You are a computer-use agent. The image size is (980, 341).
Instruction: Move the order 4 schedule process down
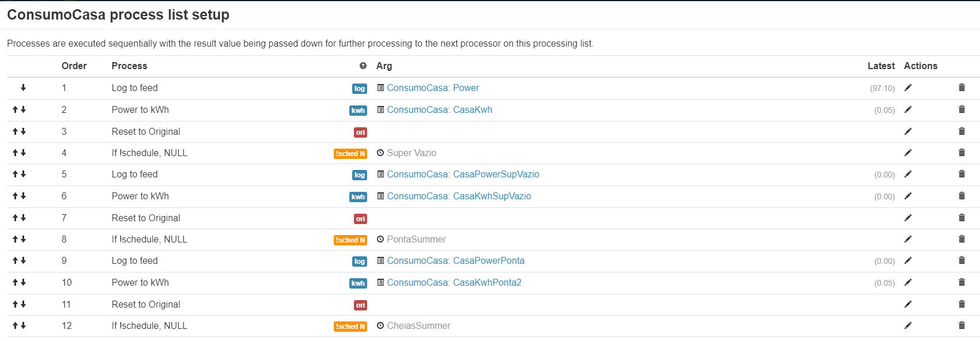(23, 153)
